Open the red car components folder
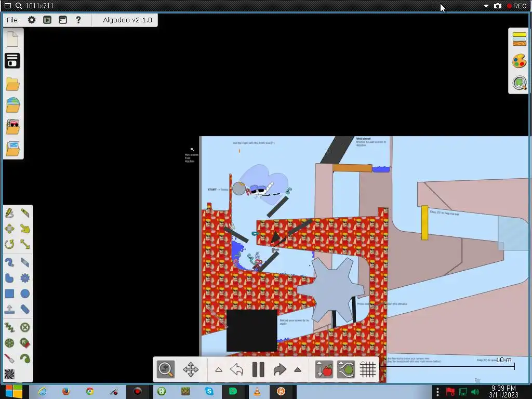532x399 pixels. tap(12, 127)
